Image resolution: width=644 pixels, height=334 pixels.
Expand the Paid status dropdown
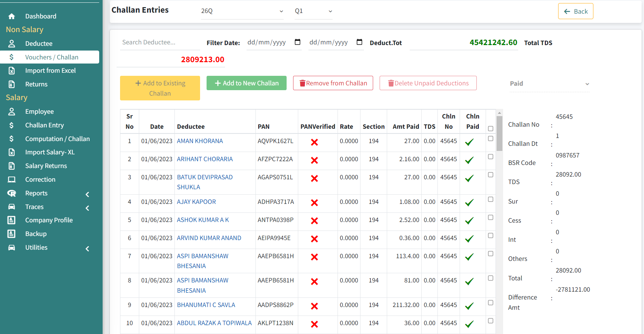click(x=549, y=83)
